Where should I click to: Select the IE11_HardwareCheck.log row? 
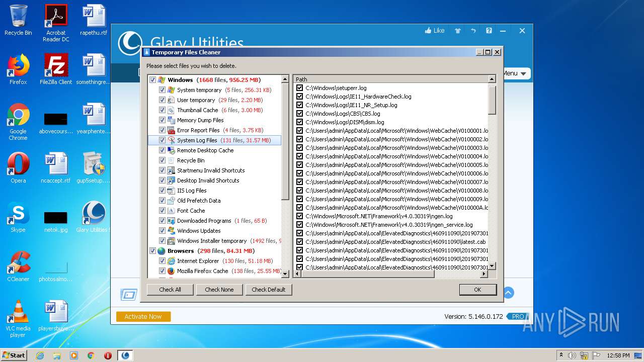click(391, 97)
